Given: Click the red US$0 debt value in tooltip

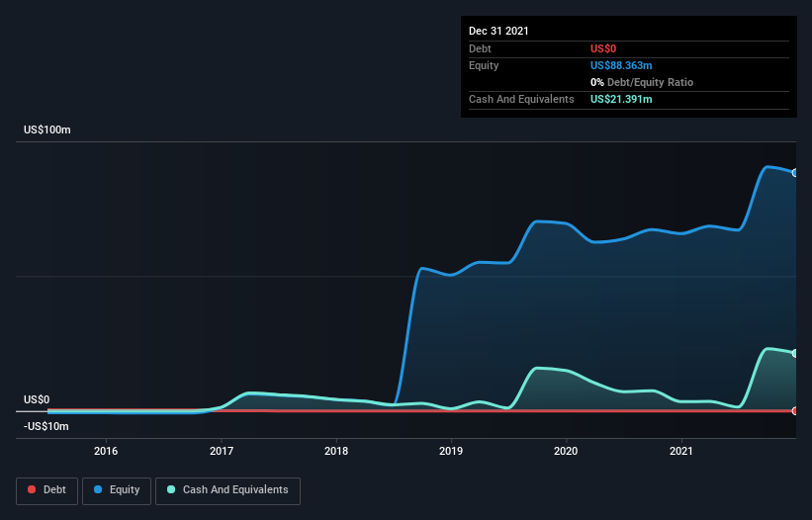Looking at the screenshot, I should pos(603,48).
